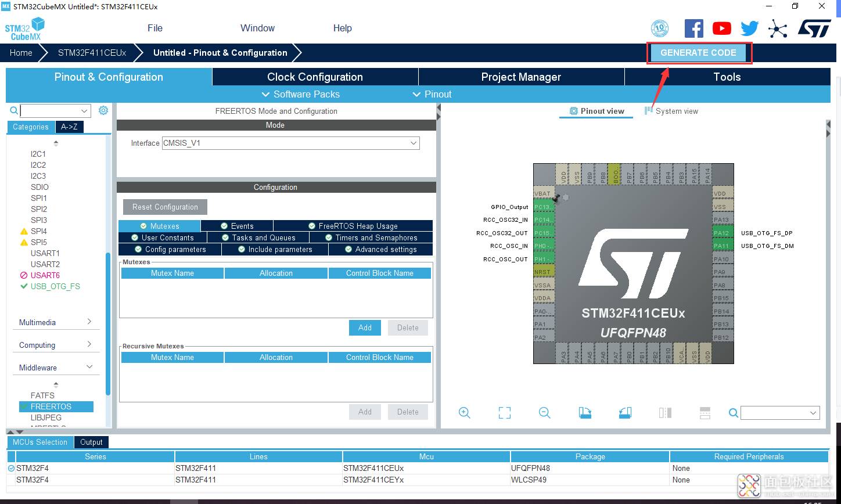The height and width of the screenshot is (504, 841).
Task: Rotate the chip clockwise
Action: pyautogui.click(x=585, y=412)
